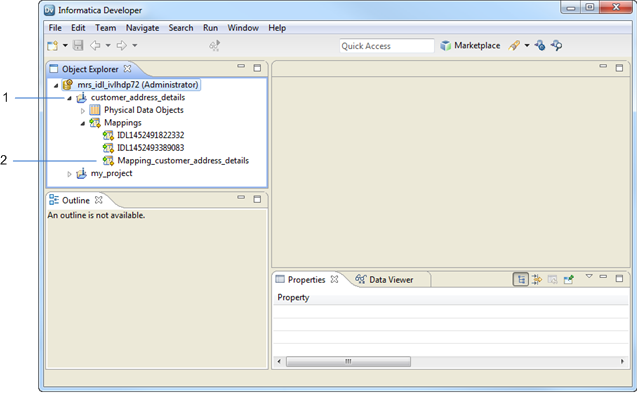
Task: Open the Search menu
Action: 181,28
